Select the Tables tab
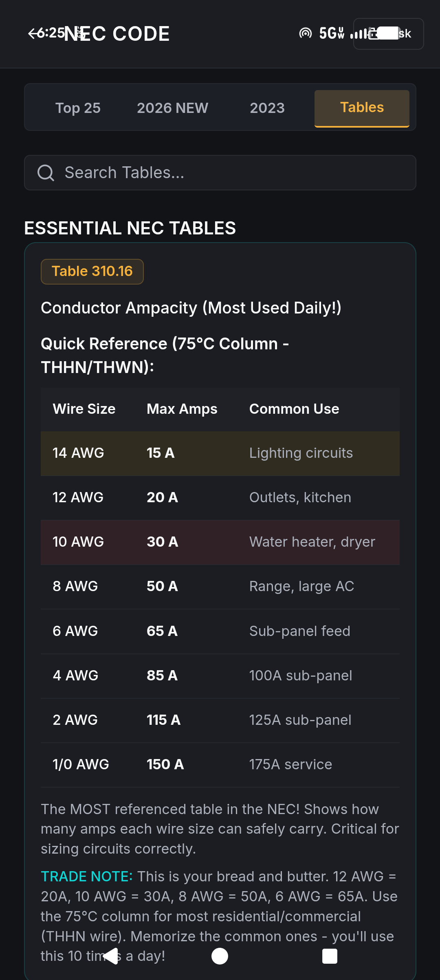The height and width of the screenshot is (980, 440). coord(362,108)
